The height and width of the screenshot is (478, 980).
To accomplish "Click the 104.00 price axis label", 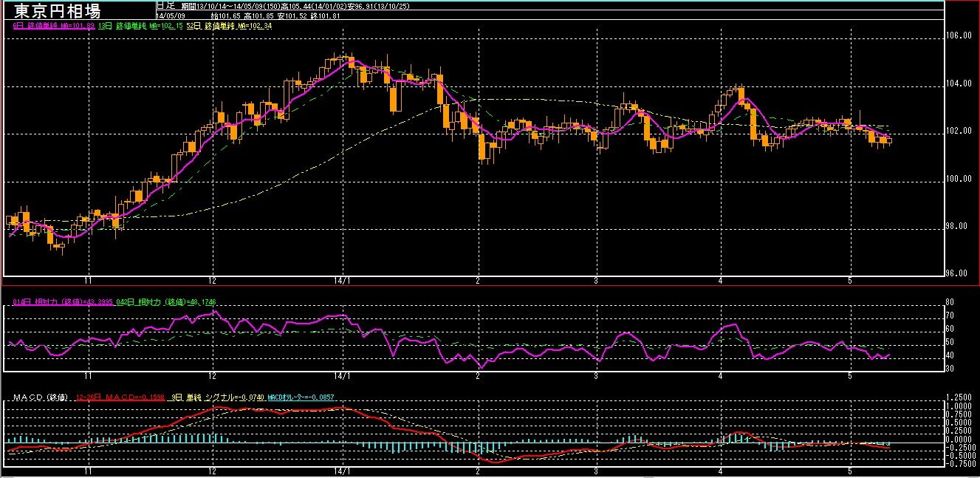I will point(960,83).
